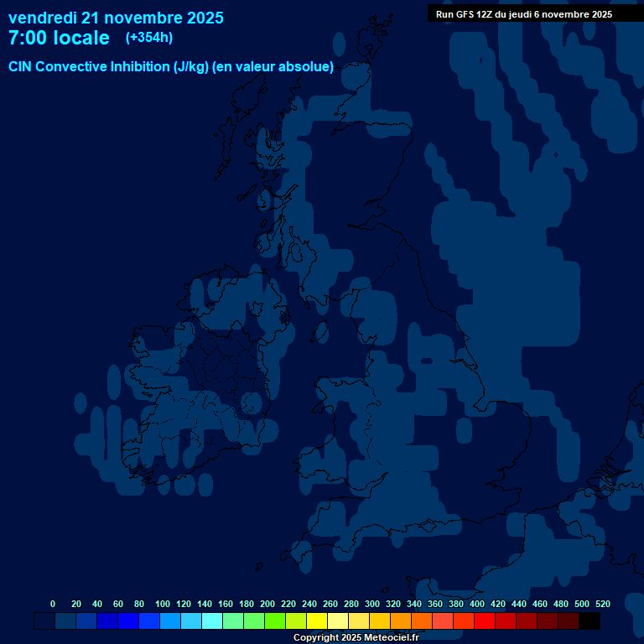Select the salmon-red swatch between 360 and 380

click(x=443, y=621)
